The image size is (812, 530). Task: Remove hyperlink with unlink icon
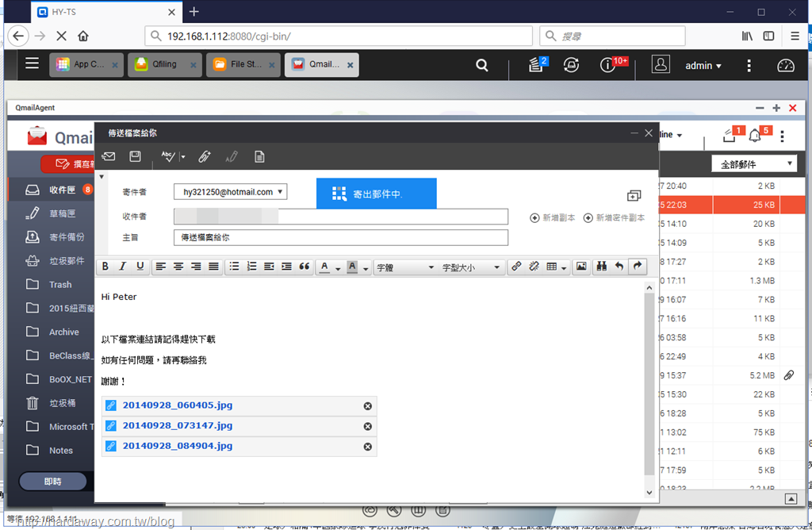point(534,267)
